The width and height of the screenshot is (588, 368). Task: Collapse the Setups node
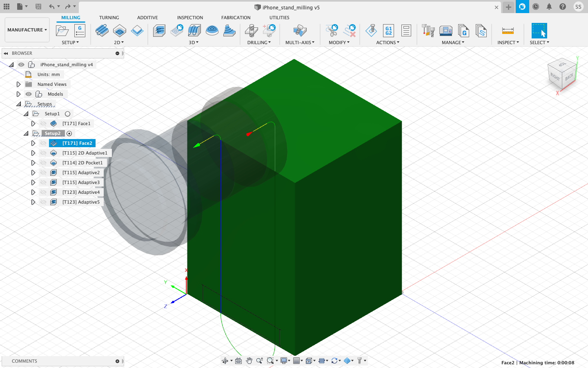(x=18, y=104)
